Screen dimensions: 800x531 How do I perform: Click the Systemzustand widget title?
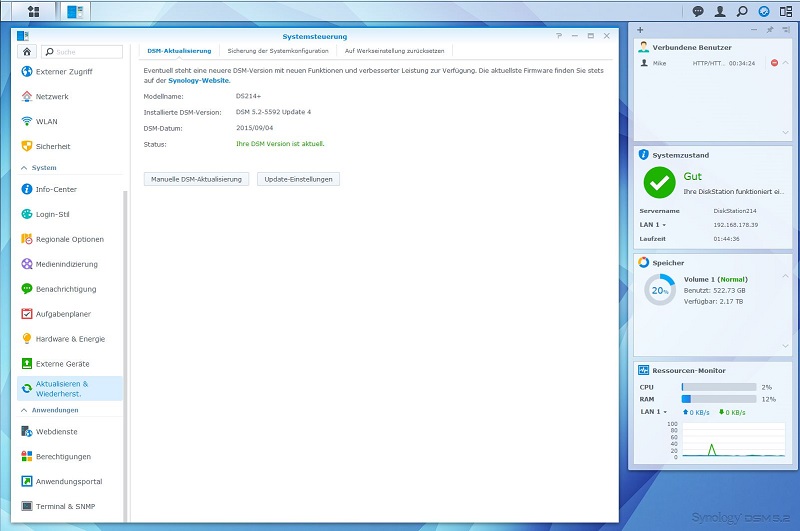681,156
